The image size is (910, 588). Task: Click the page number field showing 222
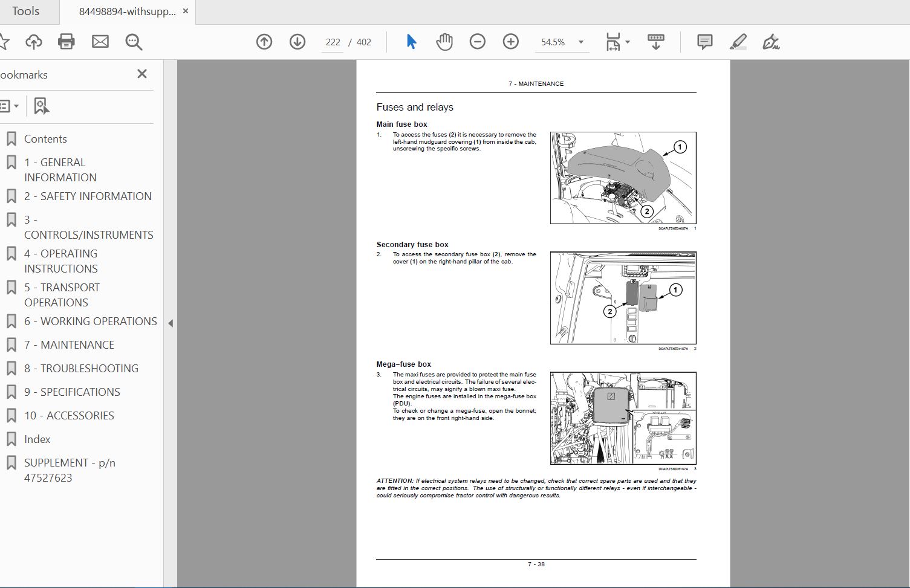[x=333, y=42]
